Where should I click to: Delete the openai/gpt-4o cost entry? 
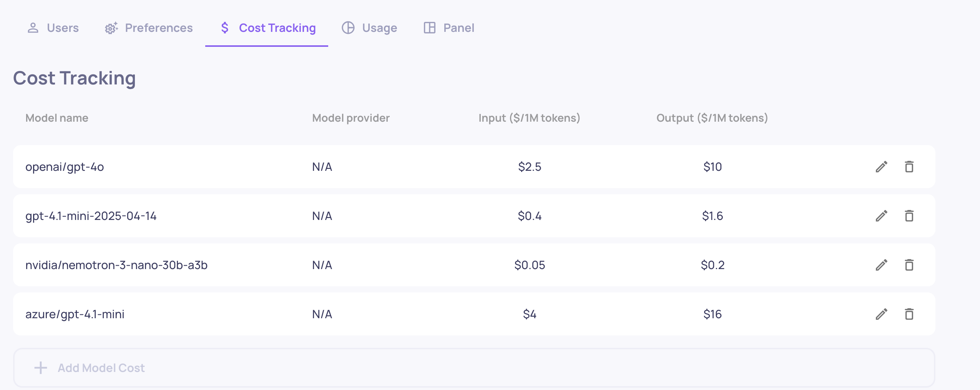[909, 167]
